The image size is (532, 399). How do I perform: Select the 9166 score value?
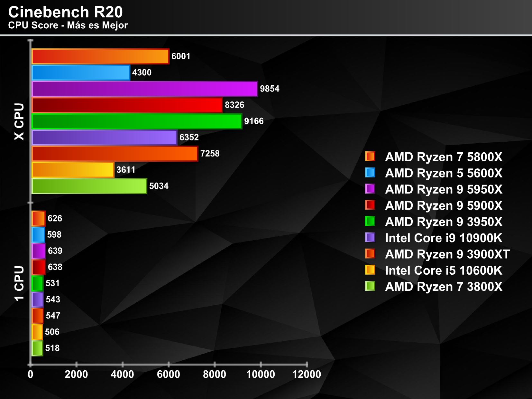[x=254, y=121]
